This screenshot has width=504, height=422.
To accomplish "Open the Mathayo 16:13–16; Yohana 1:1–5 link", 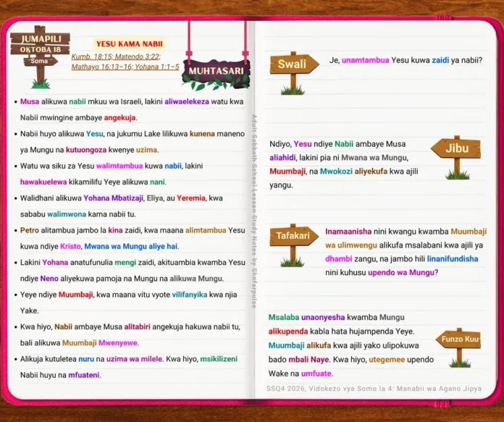I will point(125,67).
